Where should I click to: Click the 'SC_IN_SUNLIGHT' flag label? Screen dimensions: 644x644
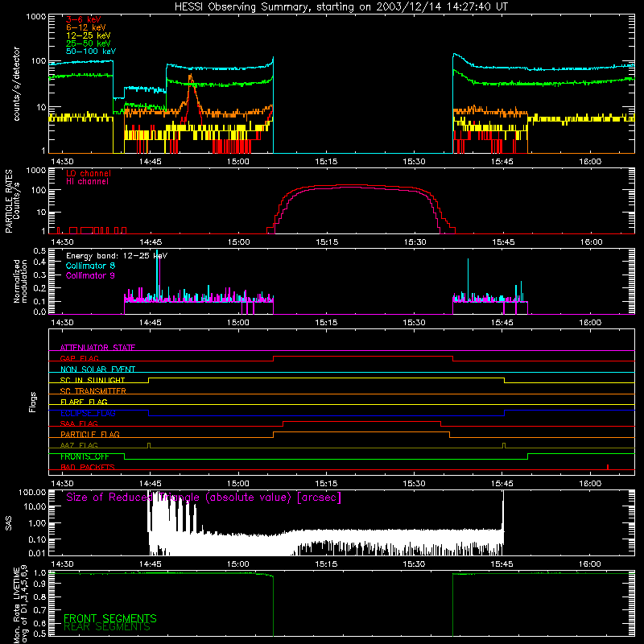pos(93,380)
